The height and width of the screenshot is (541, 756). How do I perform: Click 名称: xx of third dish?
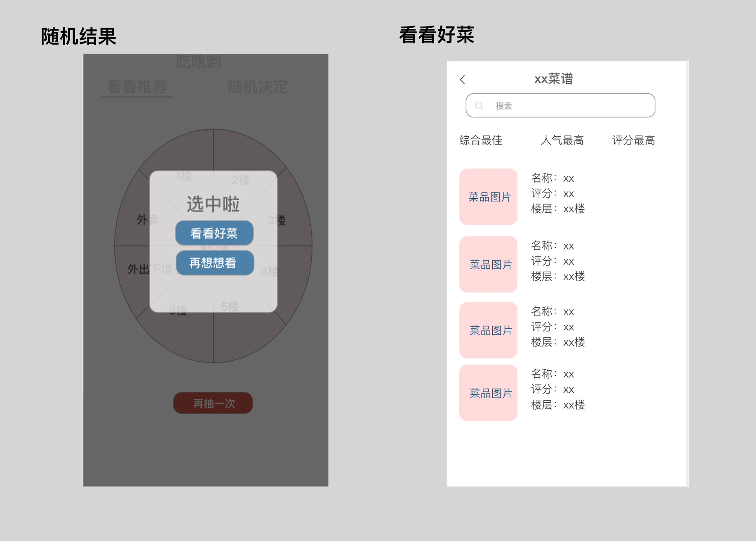pos(552,311)
